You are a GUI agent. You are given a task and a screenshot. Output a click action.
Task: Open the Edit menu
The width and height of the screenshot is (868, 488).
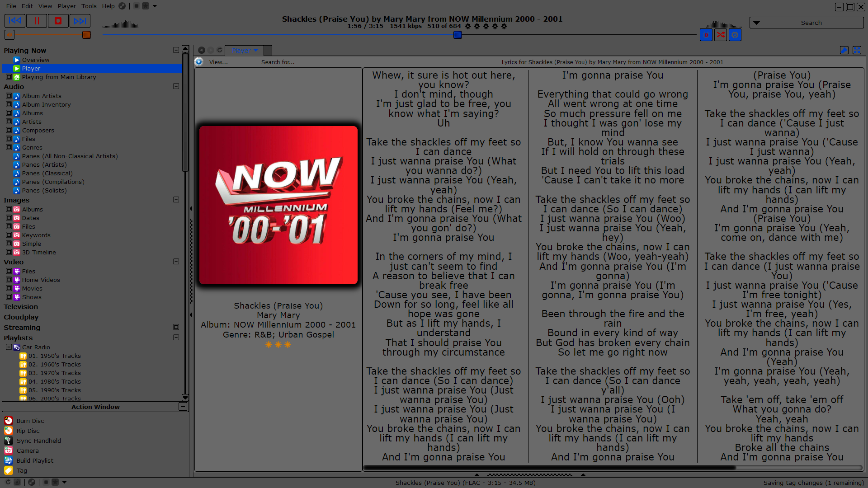click(x=27, y=6)
